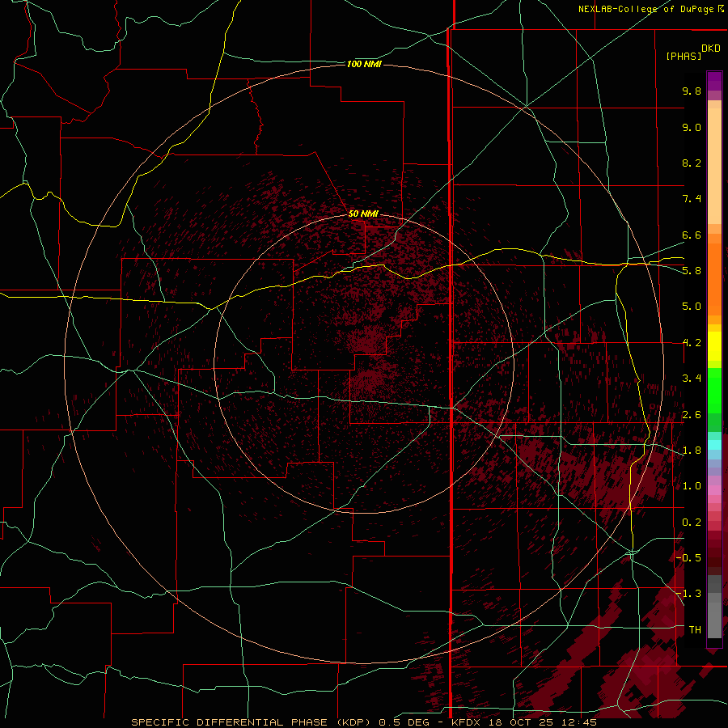728x728 pixels.
Task: Click the 5.8 legend value
Action: (692, 271)
